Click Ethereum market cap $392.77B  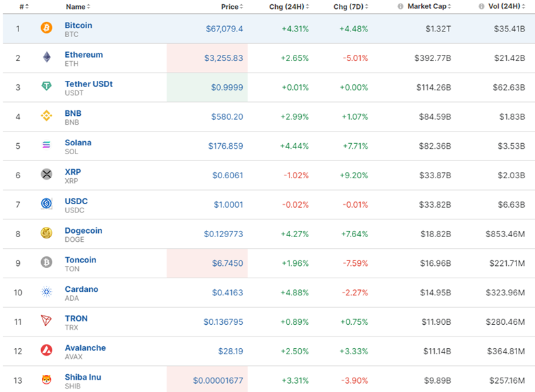(433, 58)
